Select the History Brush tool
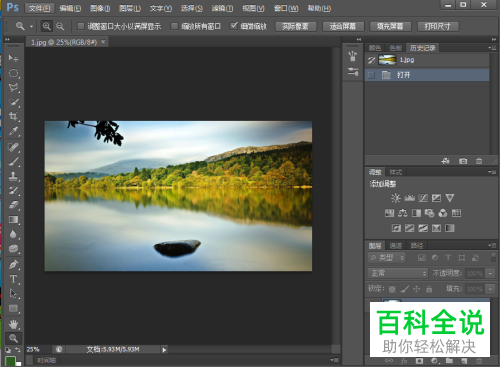This screenshot has height=367, width=500. click(13, 190)
